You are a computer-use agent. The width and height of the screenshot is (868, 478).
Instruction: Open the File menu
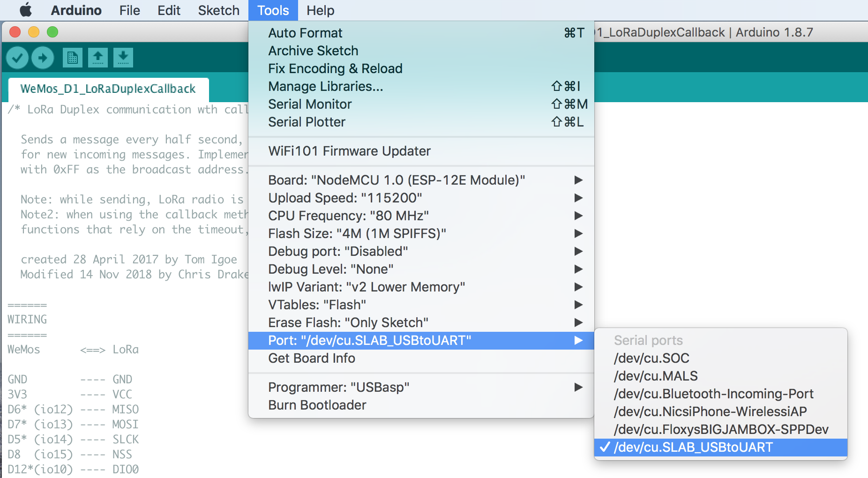coord(129,10)
